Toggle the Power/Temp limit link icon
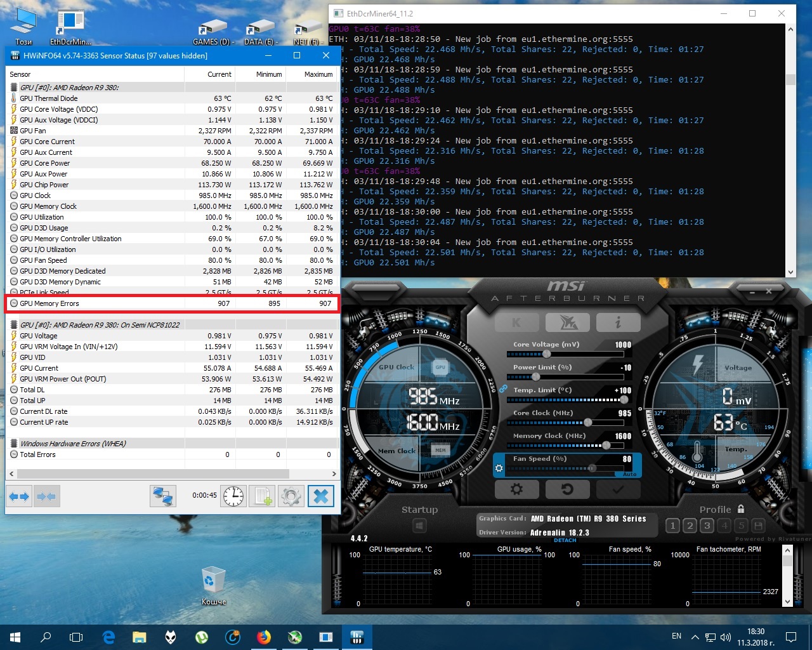Image resolution: width=812 pixels, height=650 pixels. point(502,388)
